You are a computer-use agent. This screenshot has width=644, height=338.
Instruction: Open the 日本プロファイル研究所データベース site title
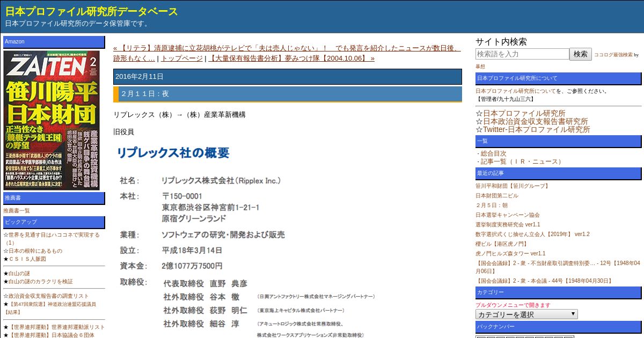coord(92,12)
